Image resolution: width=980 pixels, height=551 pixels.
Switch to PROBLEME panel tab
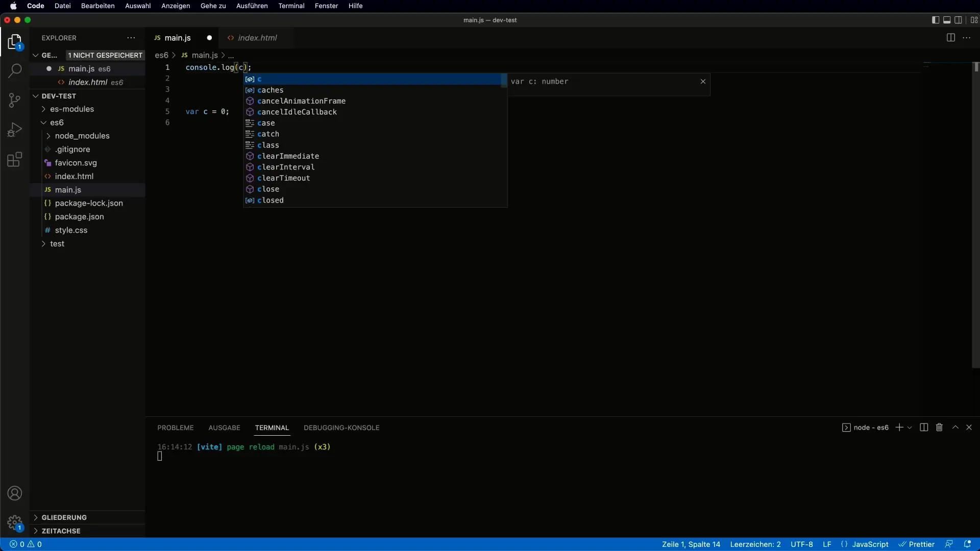176,428
